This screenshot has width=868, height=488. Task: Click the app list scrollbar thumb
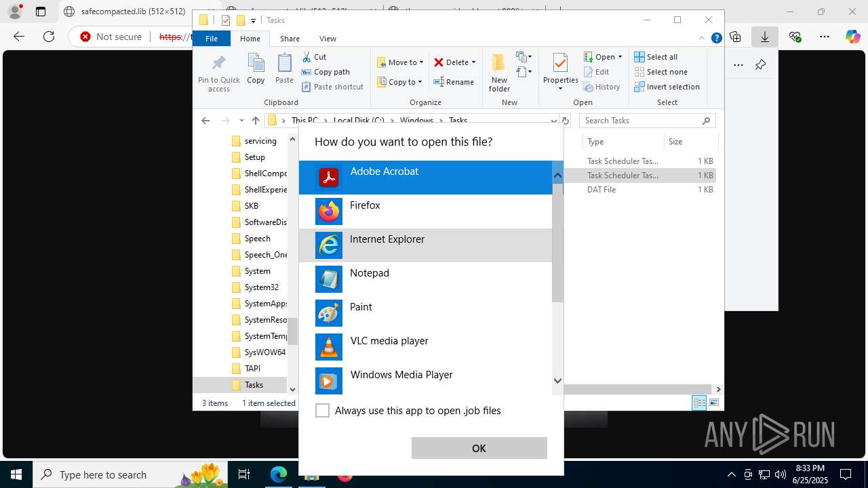[x=557, y=241]
